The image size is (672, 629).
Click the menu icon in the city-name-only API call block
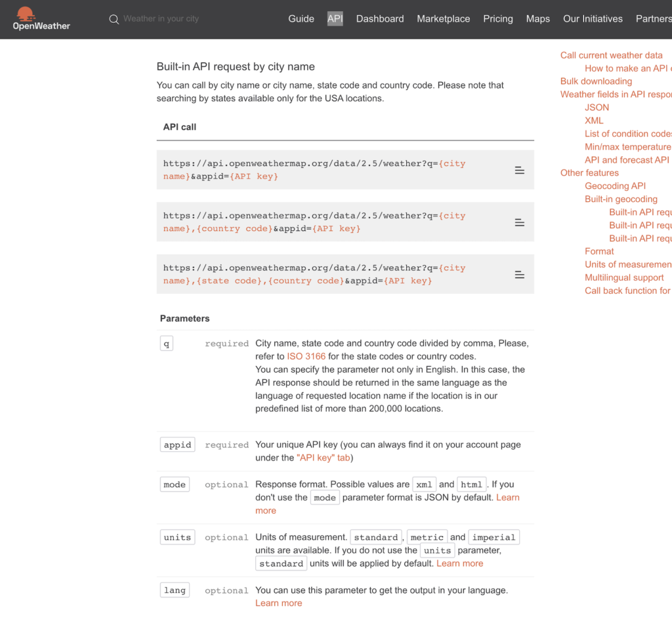(520, 170)
